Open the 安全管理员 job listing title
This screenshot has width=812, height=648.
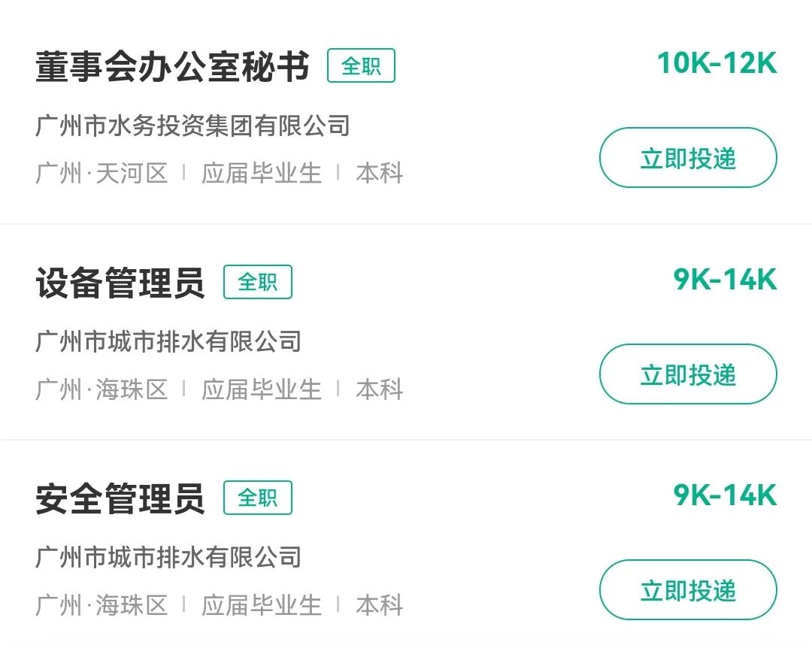120,499
